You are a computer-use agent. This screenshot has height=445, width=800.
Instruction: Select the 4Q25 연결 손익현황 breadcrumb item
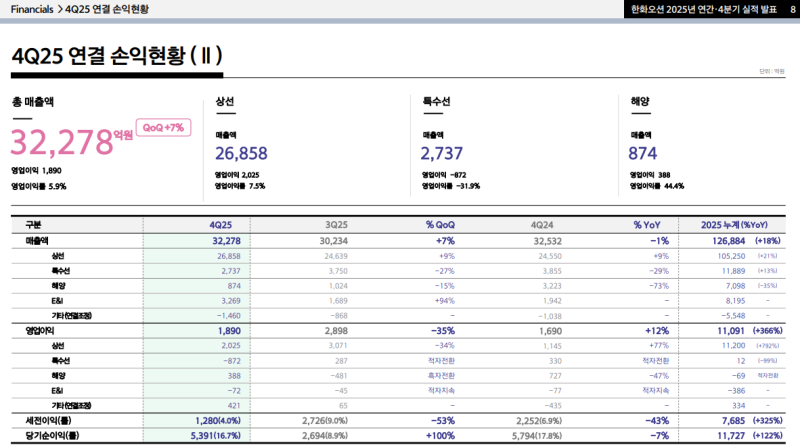point(107,9)
